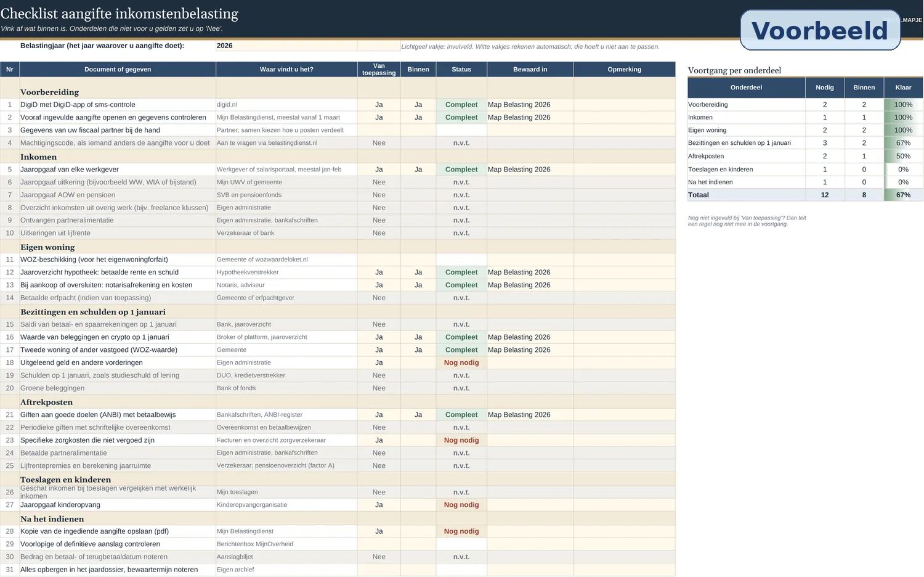The image size is (924, 577).
Task: Select the title 'Checklist aangifte inkomstenbelasting'
Action: [120, 14]
